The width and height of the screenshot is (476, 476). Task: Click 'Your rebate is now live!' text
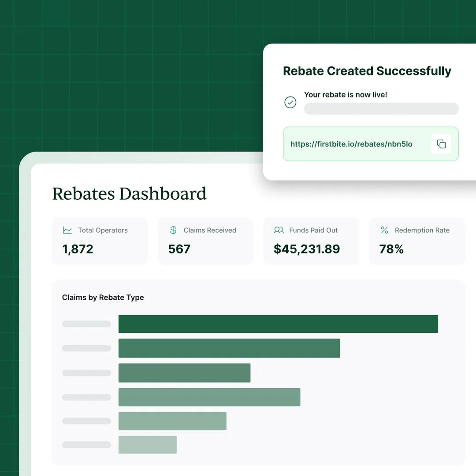(346, 95)
